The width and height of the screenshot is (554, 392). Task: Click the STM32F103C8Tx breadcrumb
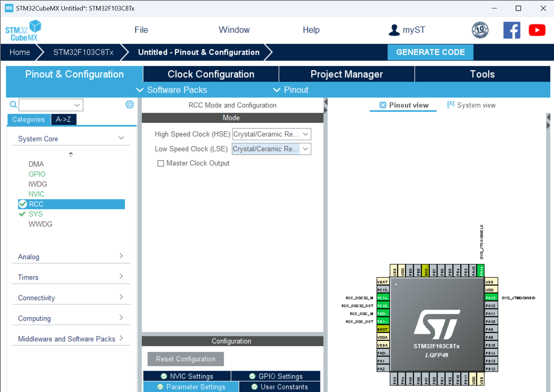pos(84,52)
